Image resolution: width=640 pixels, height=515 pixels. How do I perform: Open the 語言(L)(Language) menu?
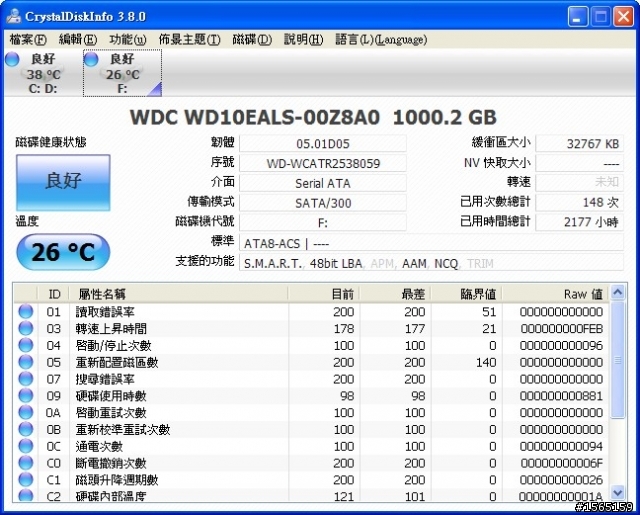381,40
